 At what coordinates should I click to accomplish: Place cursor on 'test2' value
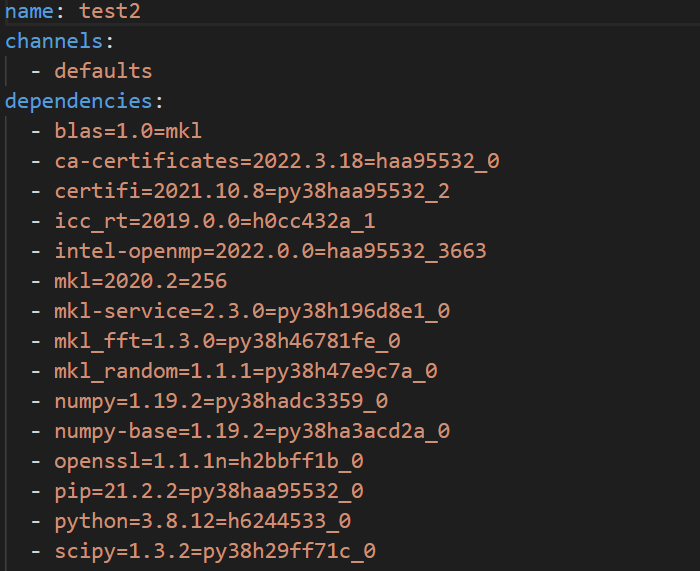[x=110, y=11]
